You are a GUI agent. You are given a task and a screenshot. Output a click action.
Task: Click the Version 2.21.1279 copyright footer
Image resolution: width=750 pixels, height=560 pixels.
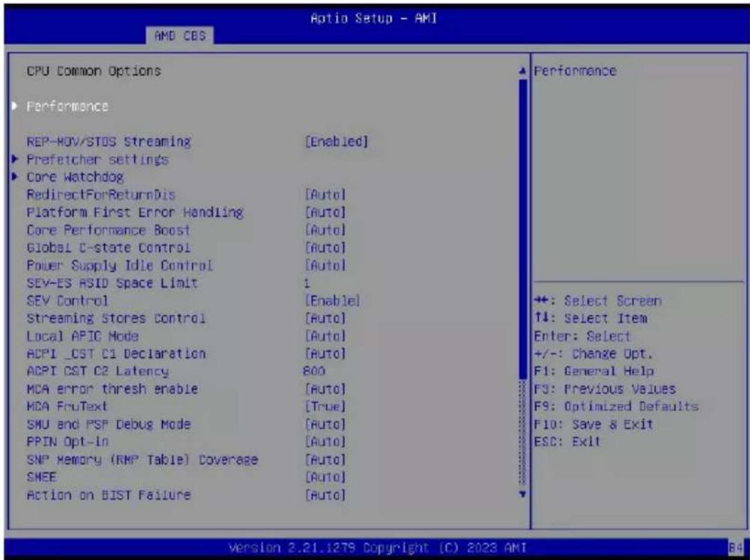377,548
